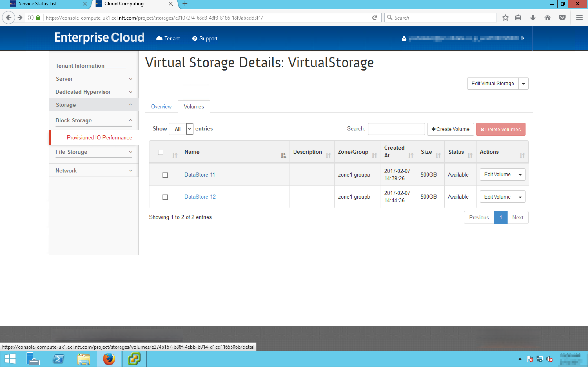The width and height of the screenshot is (588, 367).
Task: Click the bookmark star icon
Action: [x=505, y=18]
